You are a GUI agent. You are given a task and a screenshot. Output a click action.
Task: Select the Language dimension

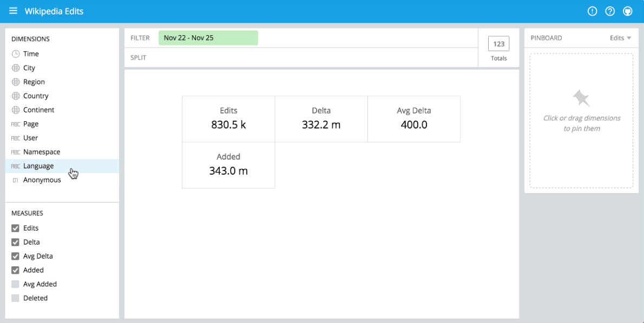pyautogui.click(x=62, y=166)
